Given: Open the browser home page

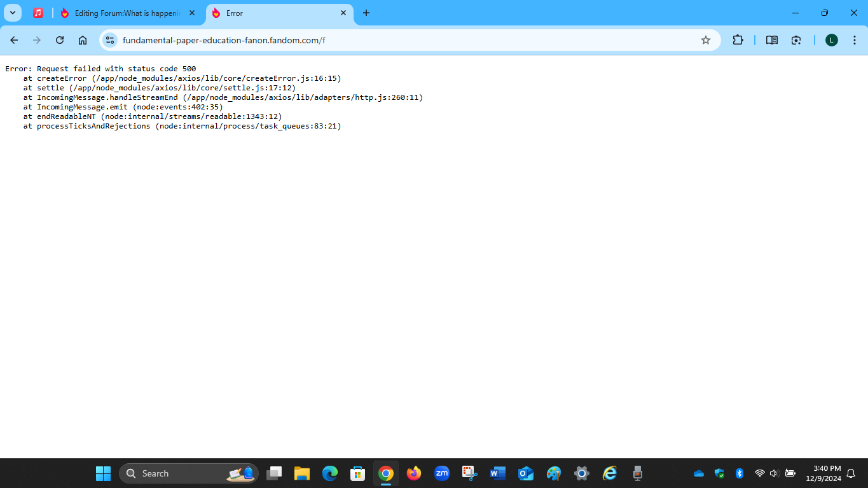Looking at the screenshot, I should [83, 40].
